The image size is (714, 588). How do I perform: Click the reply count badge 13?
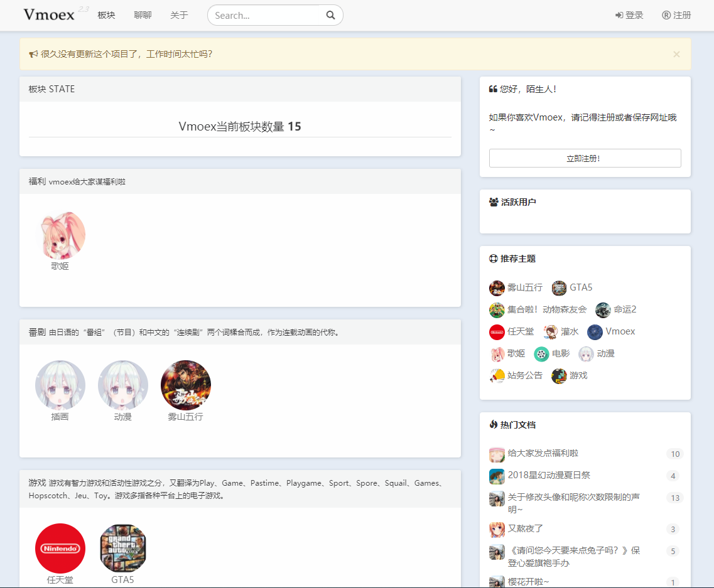coord(675,498)
